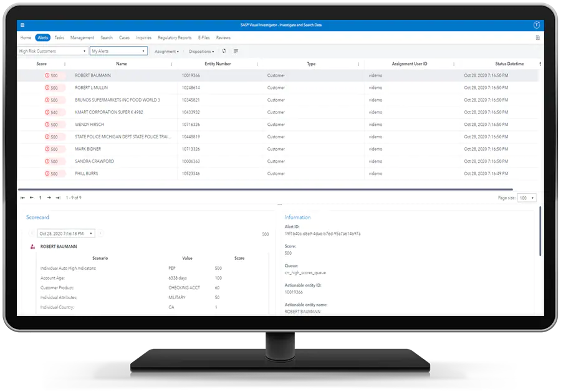Sort by Score column header
Screen dimensions: 561x392
[x=42, y=64]
